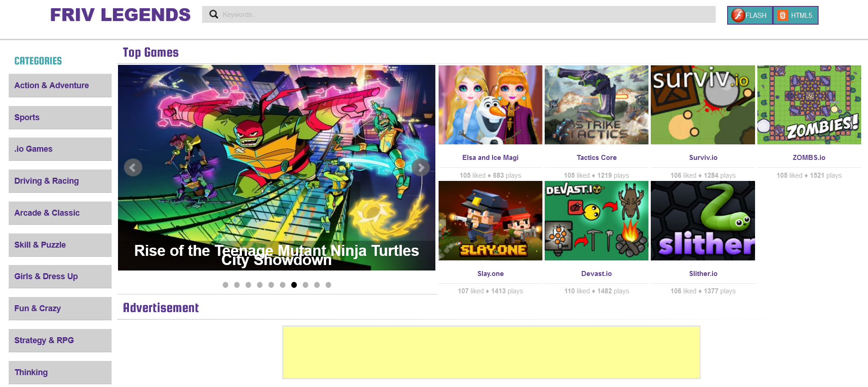Open Thinking category
This screenshot has width=868, height=387.
(x=60, y=372)
